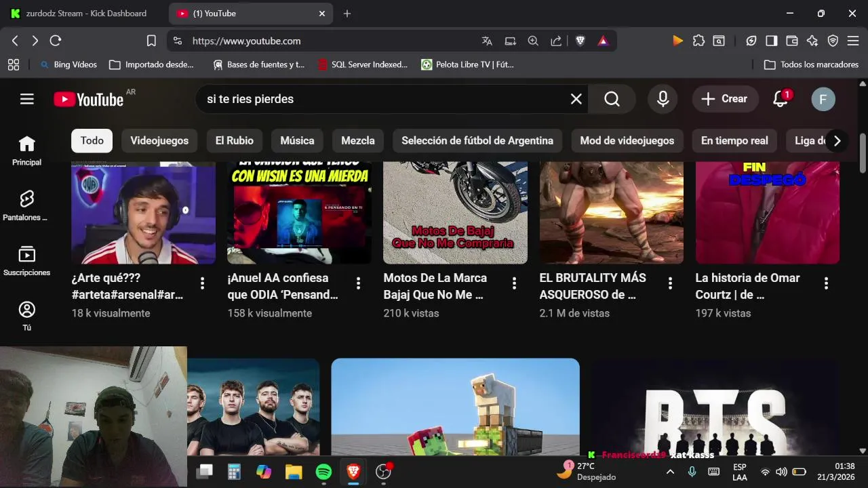868x488 pixels.
Task: Bookmark this page icon
Action: pos(151,41)
